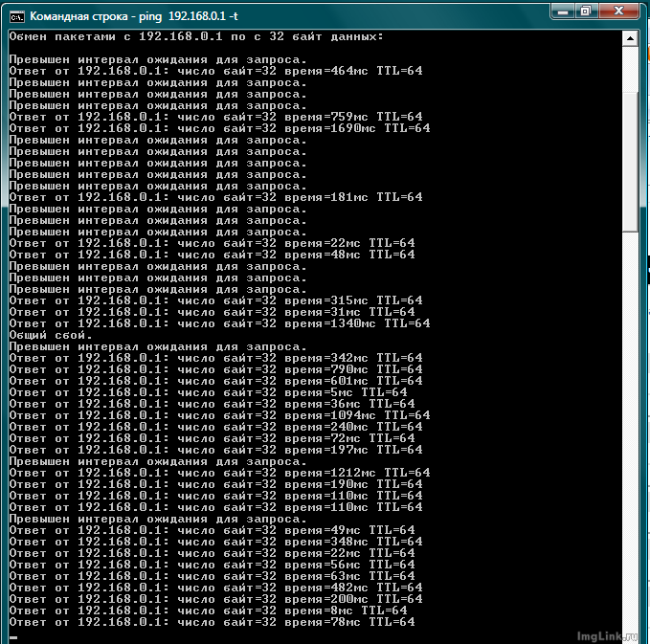This screenshot has height=644, width=650.
Task: Click the reply line with время=5мс
Action: pos(208,392)
